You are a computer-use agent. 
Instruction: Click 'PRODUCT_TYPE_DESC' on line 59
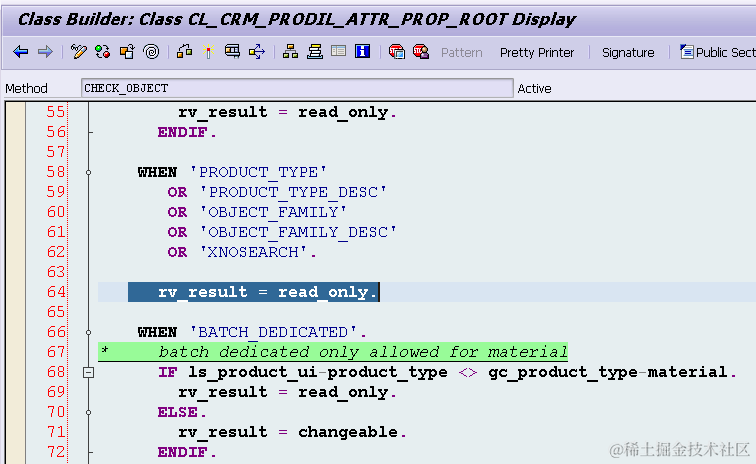293,192
